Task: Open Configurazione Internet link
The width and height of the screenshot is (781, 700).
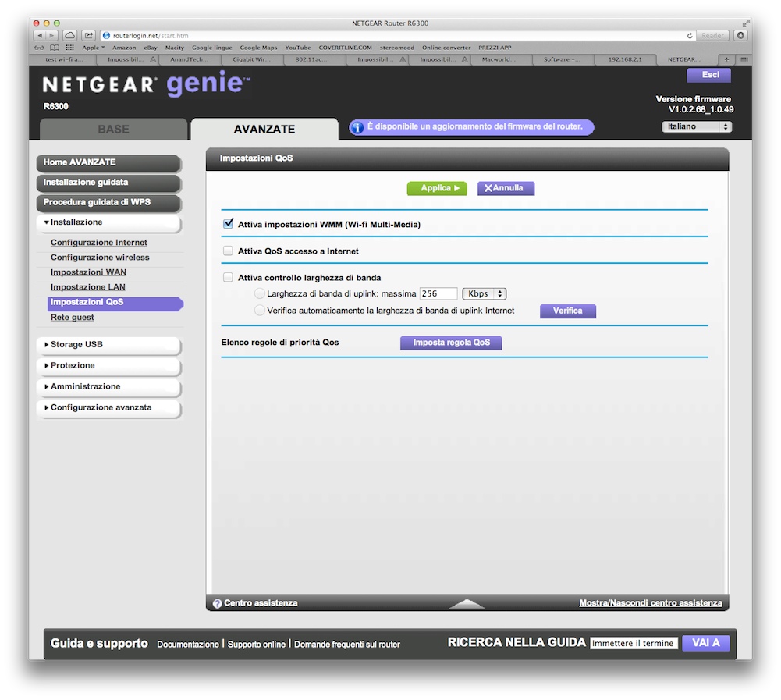Action: point(98,243)
